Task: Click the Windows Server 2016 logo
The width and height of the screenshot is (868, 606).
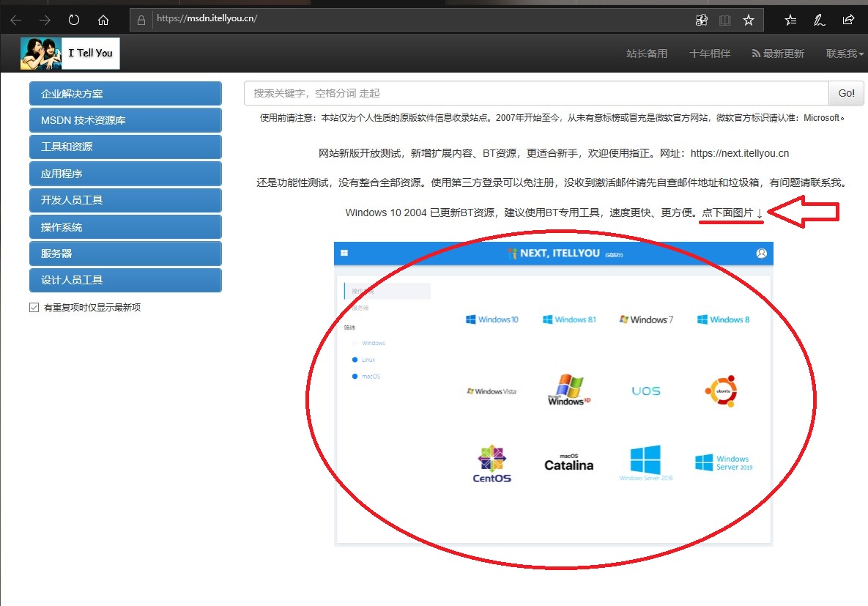Action: pos(646,462)
